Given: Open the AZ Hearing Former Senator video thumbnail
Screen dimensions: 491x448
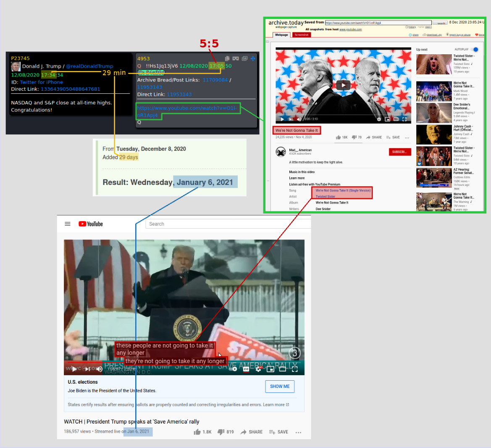Looking at the screenshot, I should (x=434, y=178).
